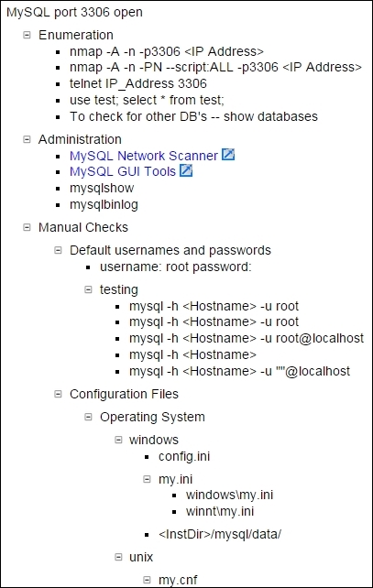Open the MySQL GUI Tools link
The width and height of the screenshot is (373, 588).
click(x=123, y=172)
